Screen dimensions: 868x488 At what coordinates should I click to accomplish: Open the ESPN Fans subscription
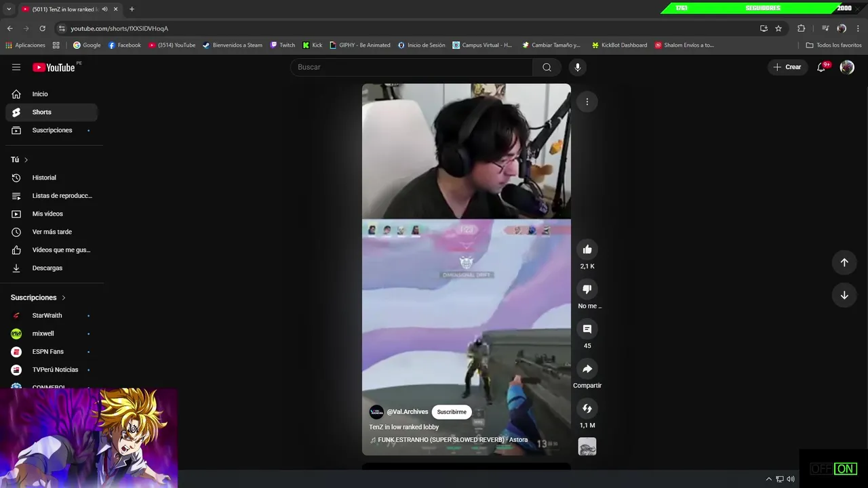pos(52,352)
